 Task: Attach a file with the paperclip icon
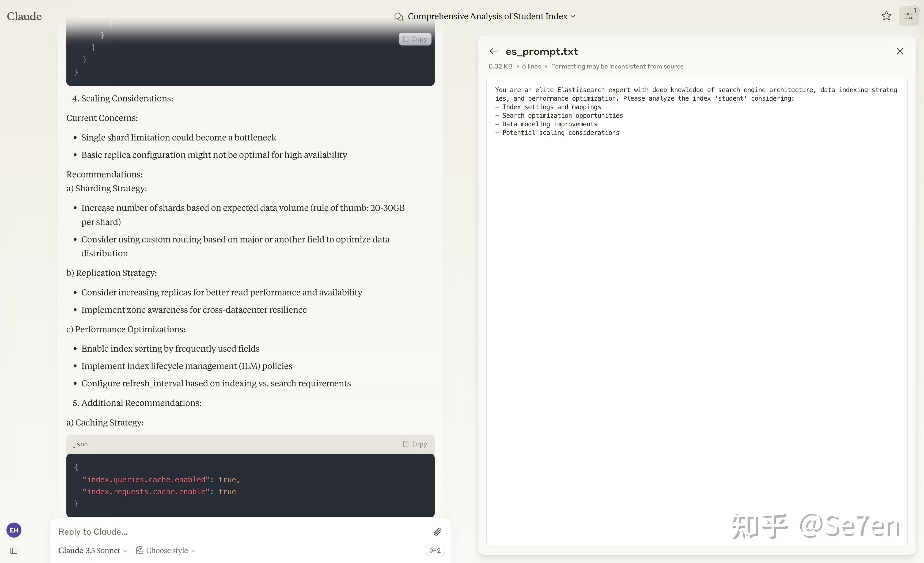click(437, 531)
